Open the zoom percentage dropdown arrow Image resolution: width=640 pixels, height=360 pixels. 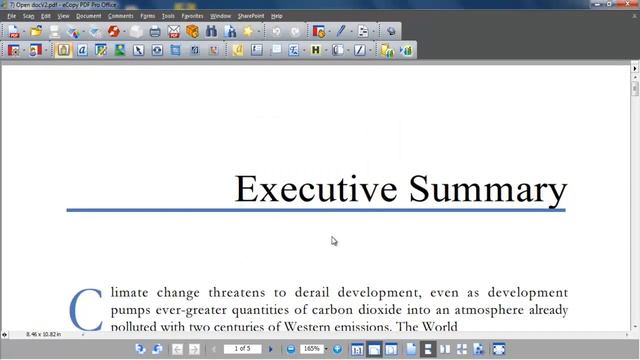point(326,349)
